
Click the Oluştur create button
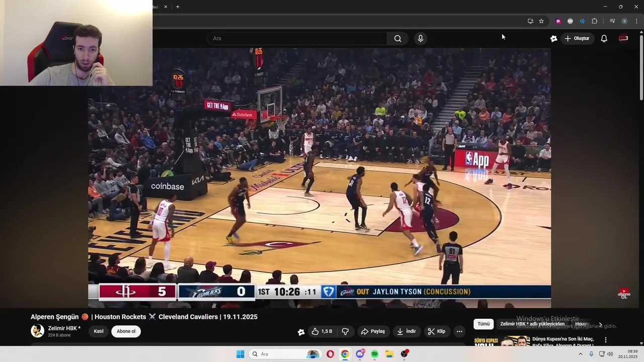tap(577, 38)
